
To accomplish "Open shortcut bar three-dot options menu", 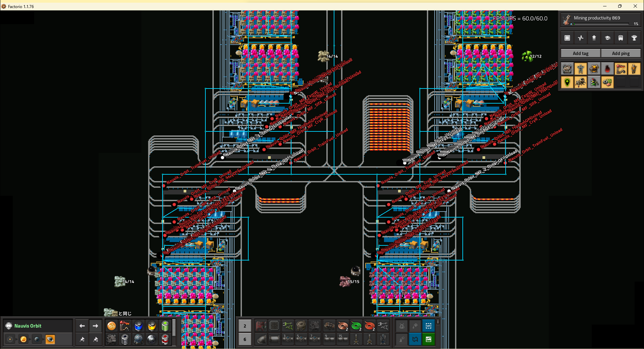I will [438, 322].
